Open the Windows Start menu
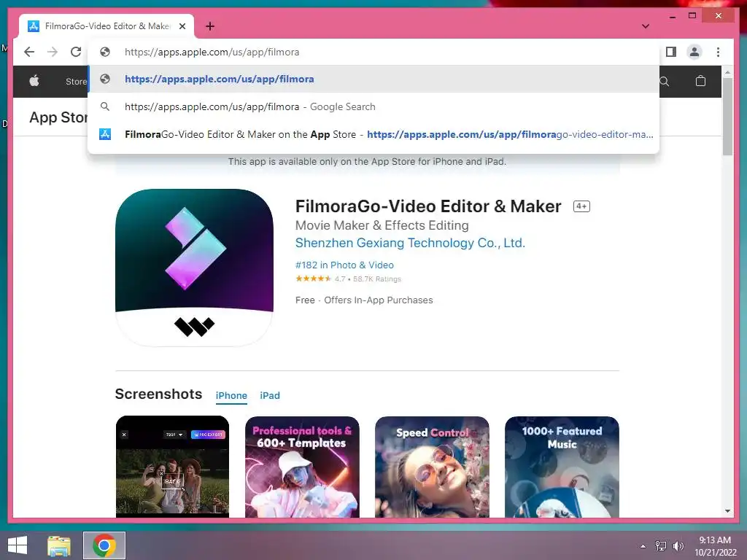Viewport: 747px width, 560px height. point(18,545)
